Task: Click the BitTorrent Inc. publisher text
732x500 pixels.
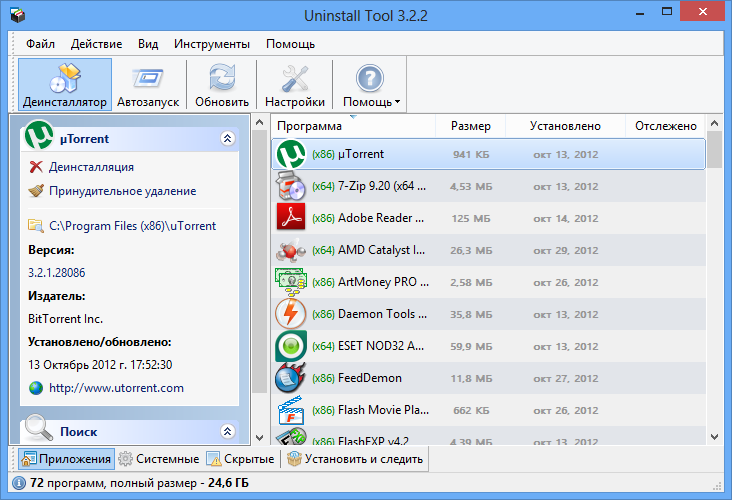Action: (65, 319)
